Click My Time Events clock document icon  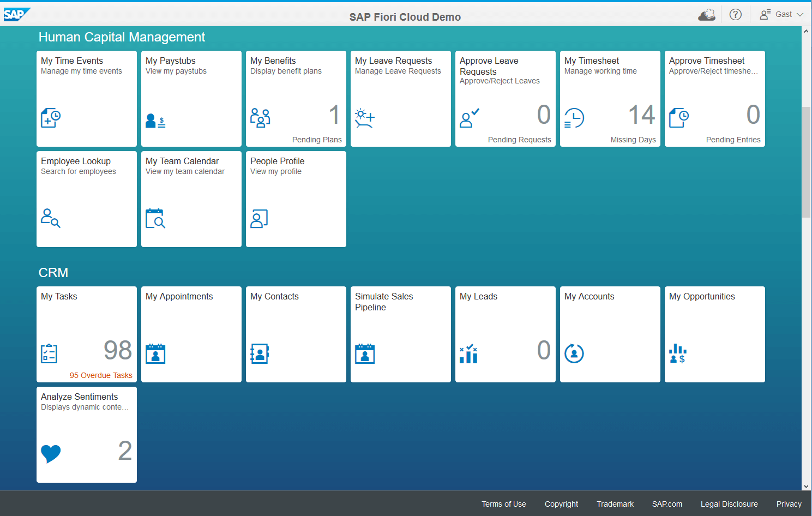coord(51,118)
